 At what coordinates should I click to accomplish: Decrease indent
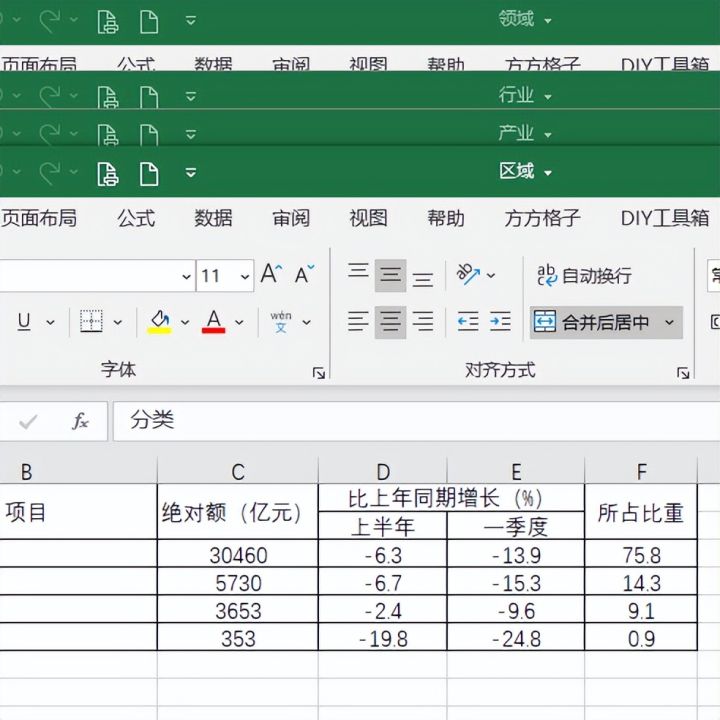pyautogui.click(x=468, y=321)
